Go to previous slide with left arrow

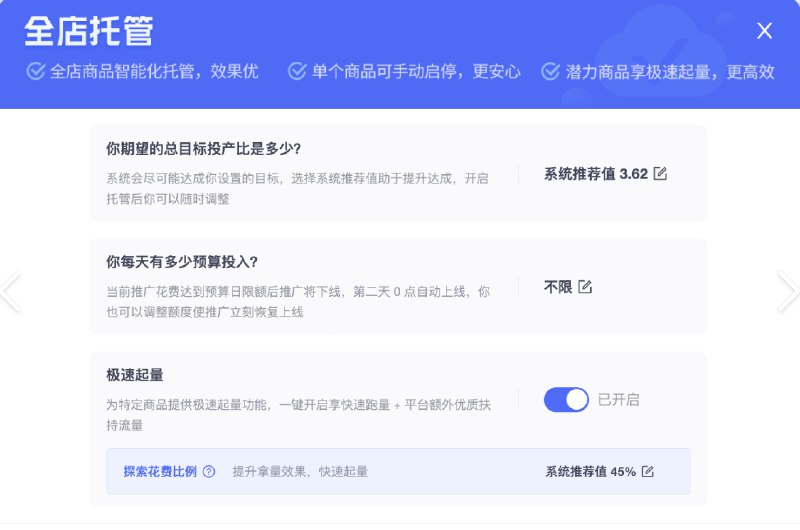10,291
